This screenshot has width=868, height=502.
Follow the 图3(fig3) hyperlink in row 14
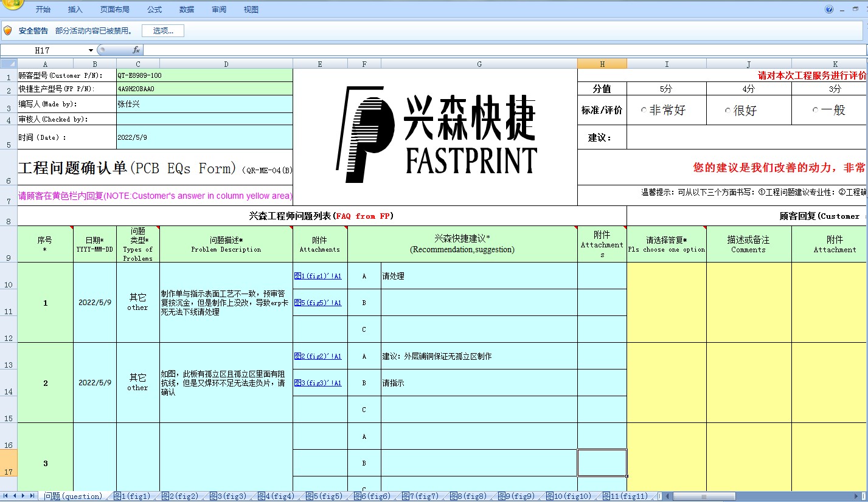pyautogui.click(x=318, y=383)
